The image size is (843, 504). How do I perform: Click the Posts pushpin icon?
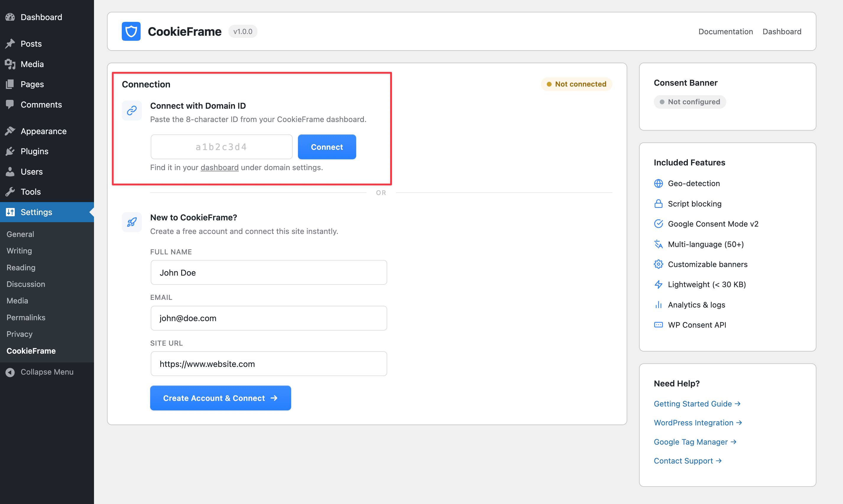point(10,43)
